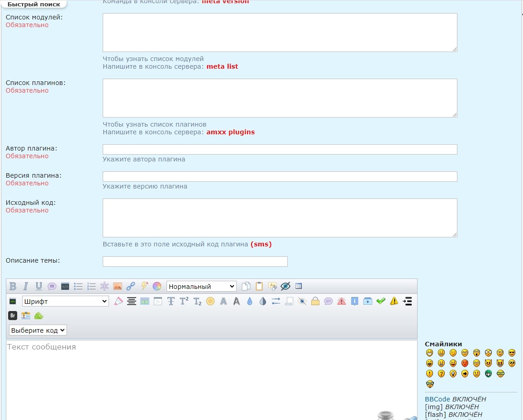Insert superscript with T² icon
Screen dimensions: 523x420
pos(184,301)
